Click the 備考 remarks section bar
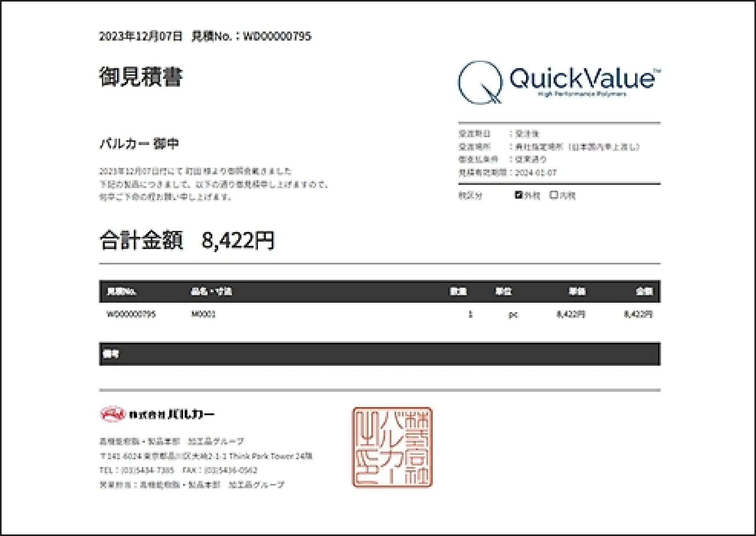756x536 pixels. [380, 354]
